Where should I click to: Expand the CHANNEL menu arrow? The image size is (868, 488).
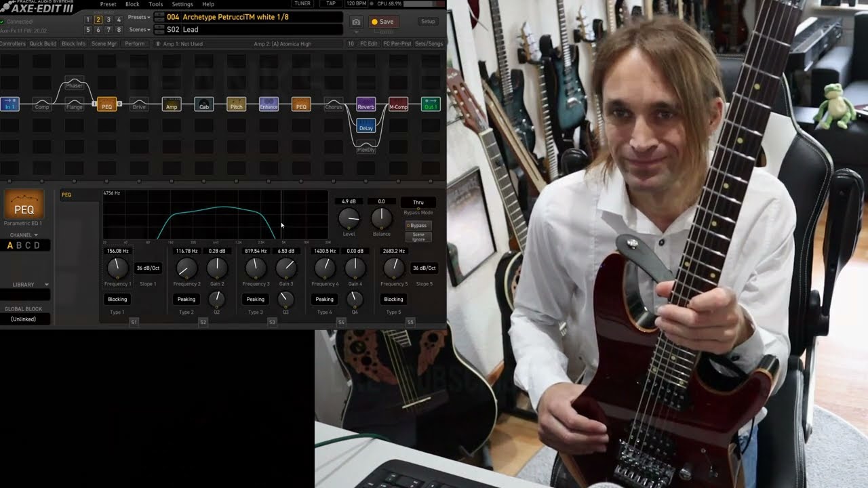(37, 235)
